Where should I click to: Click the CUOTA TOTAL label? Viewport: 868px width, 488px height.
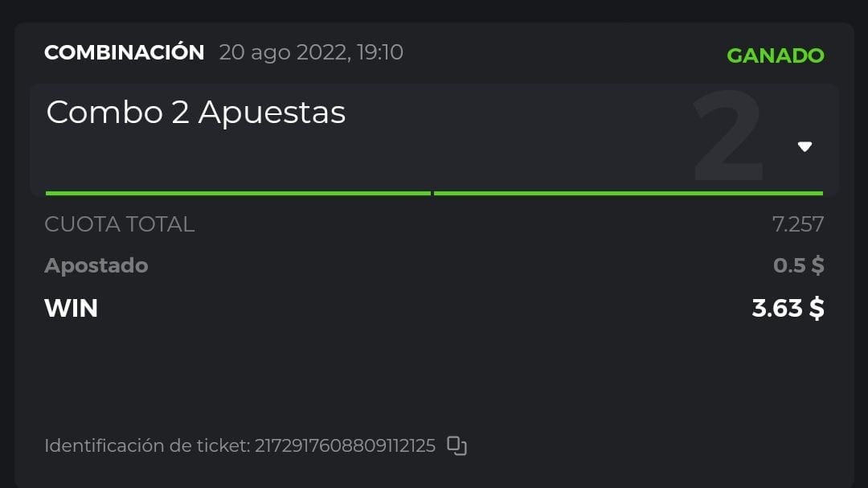(x=120, y=224)
